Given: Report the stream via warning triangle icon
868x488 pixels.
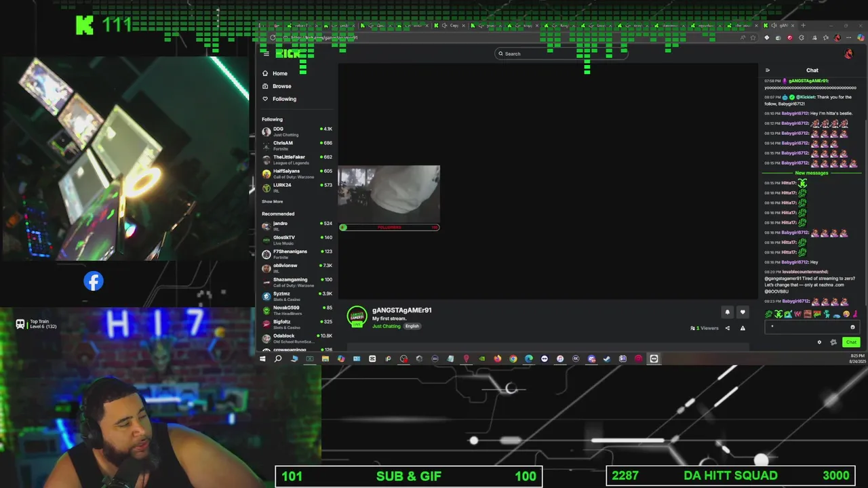Looking at the screenshot, I should pos(743,328).
